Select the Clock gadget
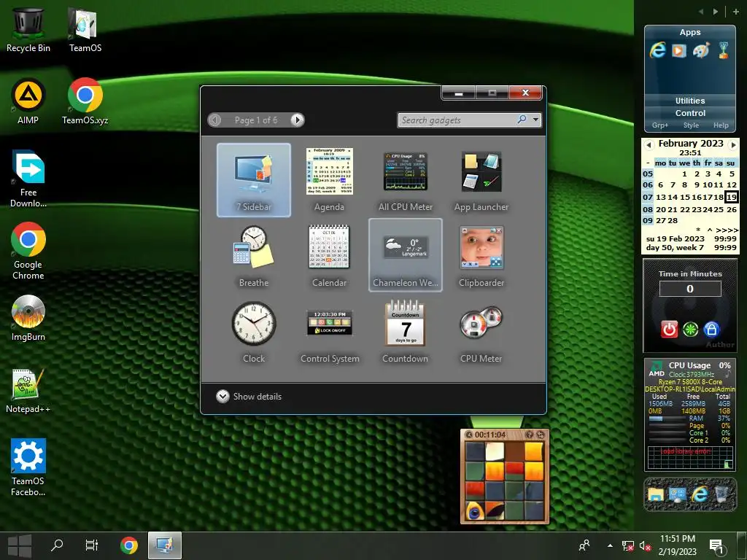Screen dimensions: 747x560 pyautogui.click(x=253, y=332)
